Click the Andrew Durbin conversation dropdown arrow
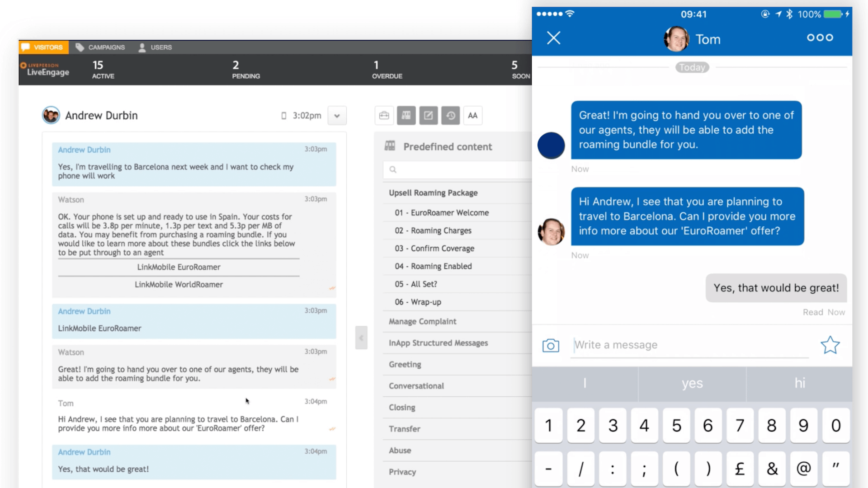 [x=337, y=116]
